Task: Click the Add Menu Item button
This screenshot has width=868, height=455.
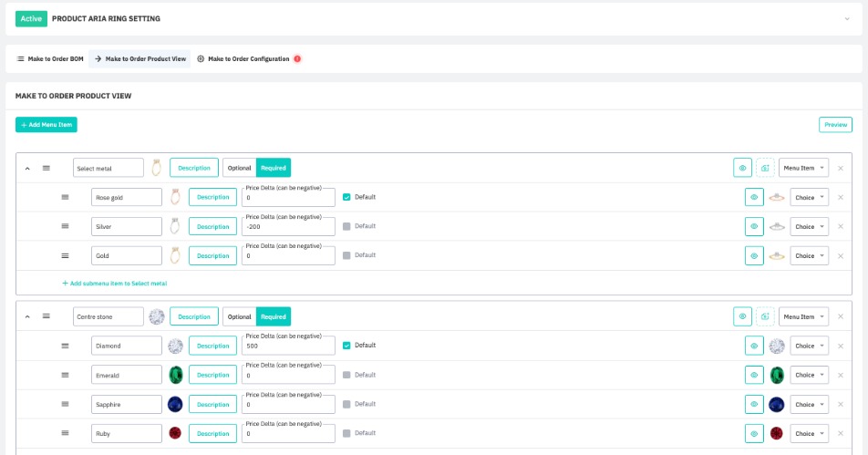Action: 46,125
